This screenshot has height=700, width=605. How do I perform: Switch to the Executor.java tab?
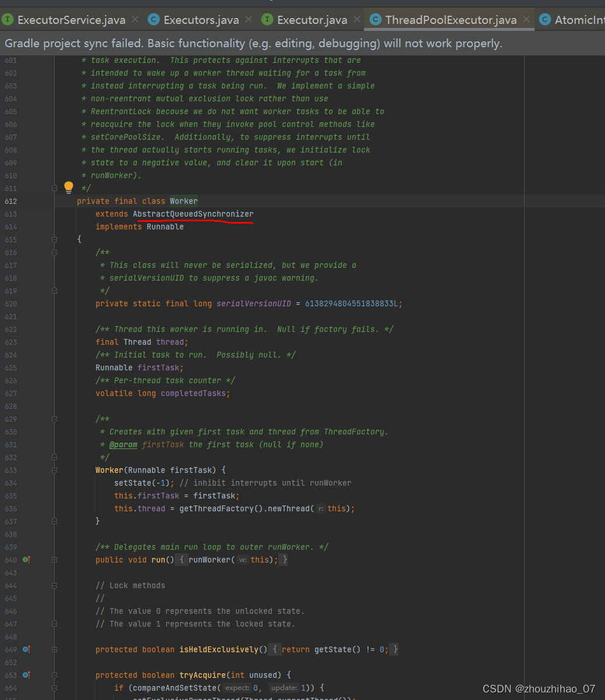click(312, 20)
